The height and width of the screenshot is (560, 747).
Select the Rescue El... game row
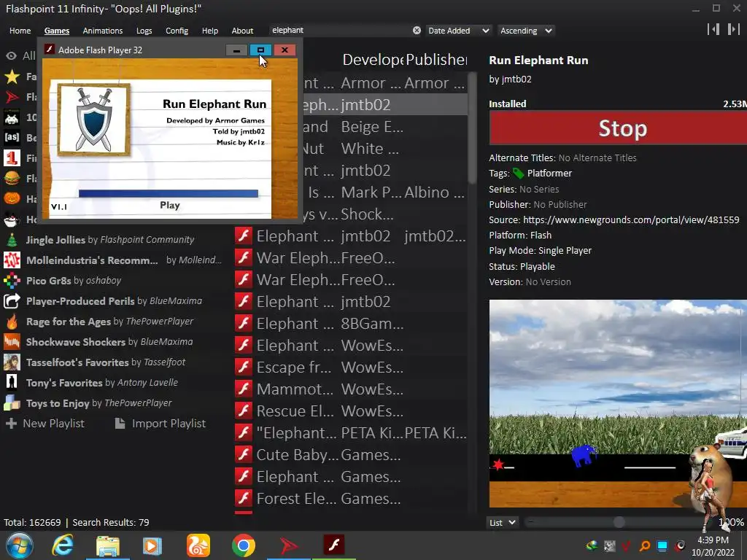point(350,411)
